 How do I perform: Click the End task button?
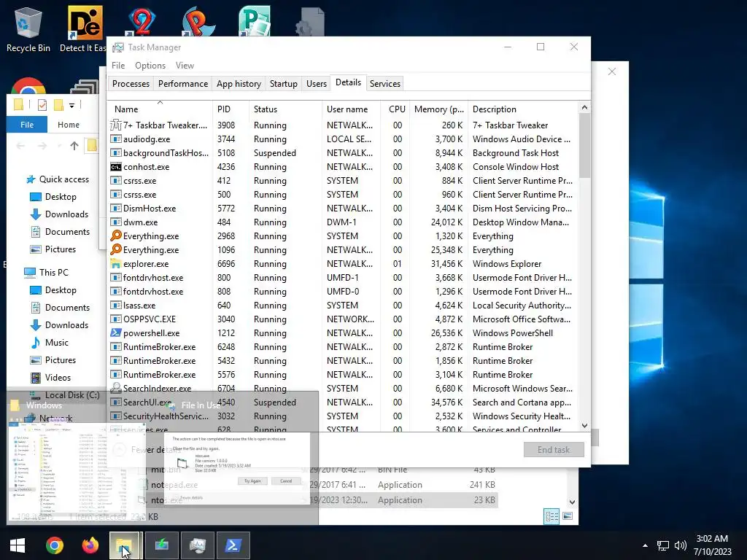[554, 449]
